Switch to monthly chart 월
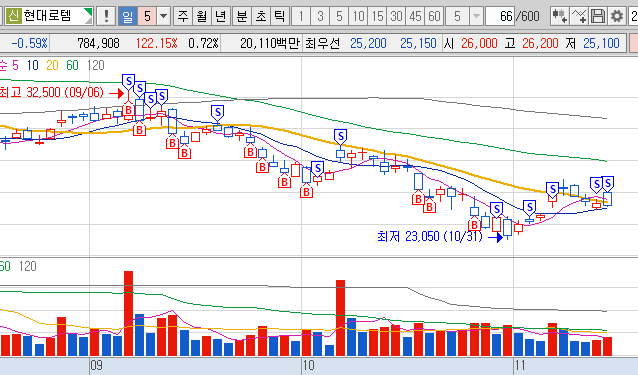The width and height of the screenshot is (638, 375). (202, 16)
